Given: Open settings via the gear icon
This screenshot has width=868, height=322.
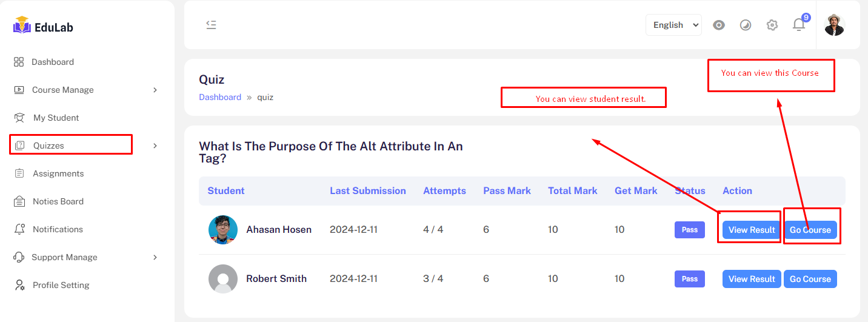Looking at the screenshot, I should [772, 25].
